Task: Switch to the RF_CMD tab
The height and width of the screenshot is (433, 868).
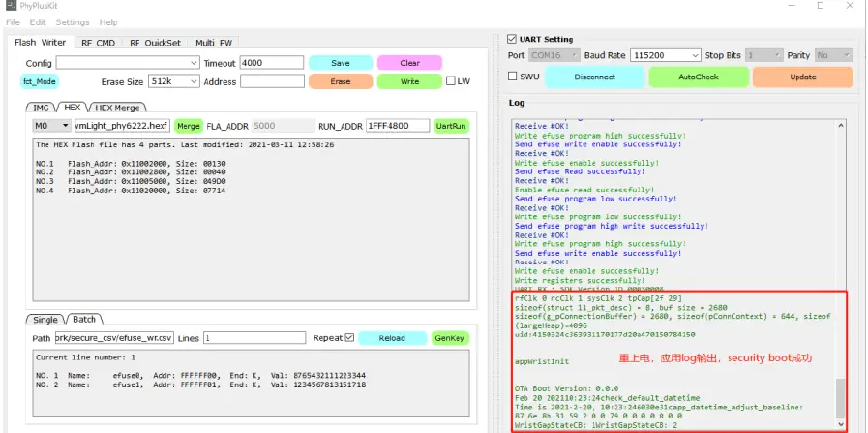Action: click(98, 43)
